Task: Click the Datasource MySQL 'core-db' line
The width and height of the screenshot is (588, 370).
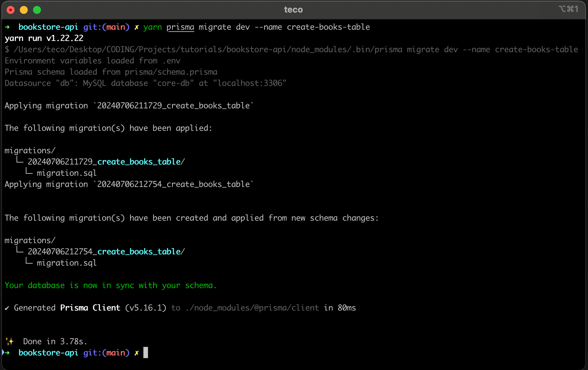Action: click(x=146, y=83)
